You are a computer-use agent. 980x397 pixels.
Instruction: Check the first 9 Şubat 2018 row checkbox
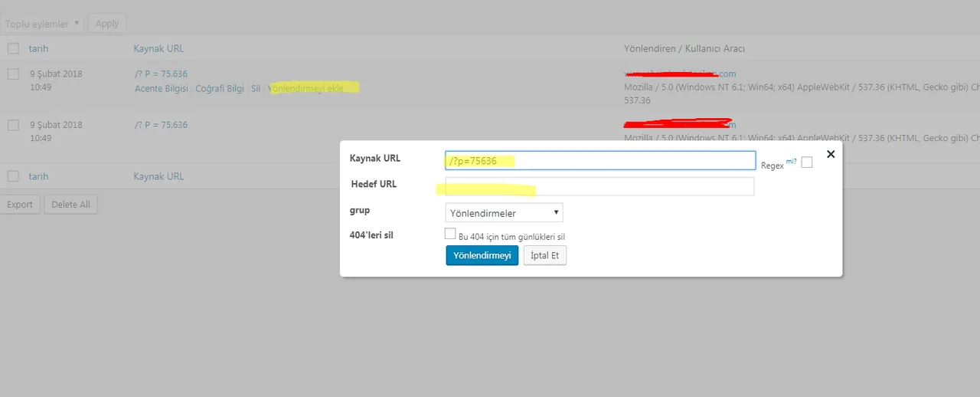tap(13, 74)
